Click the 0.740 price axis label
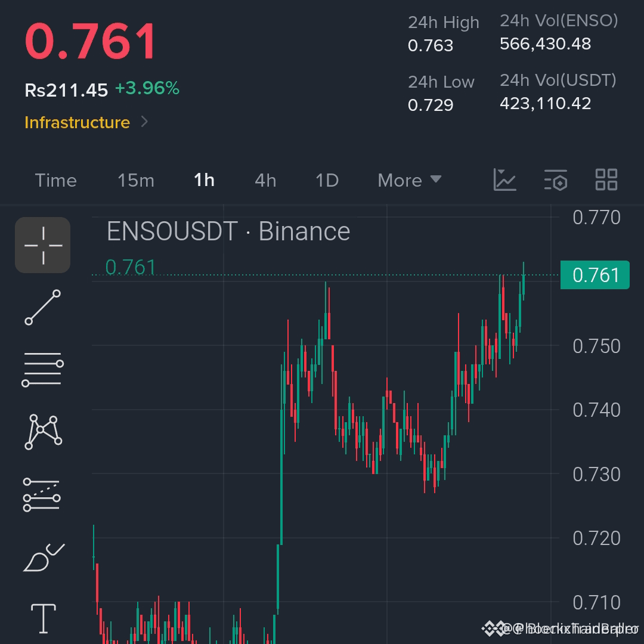The height and width of the screenshot is (644, 644). coord(596,410)
